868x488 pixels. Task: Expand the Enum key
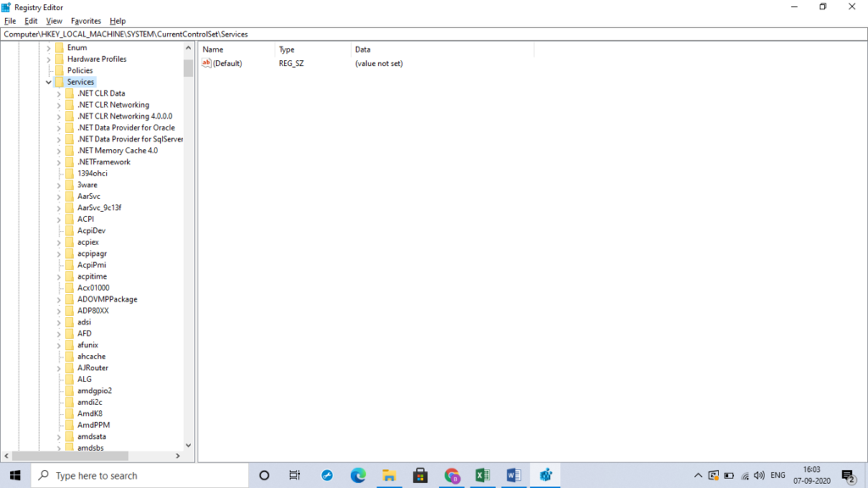pos(48,48)
